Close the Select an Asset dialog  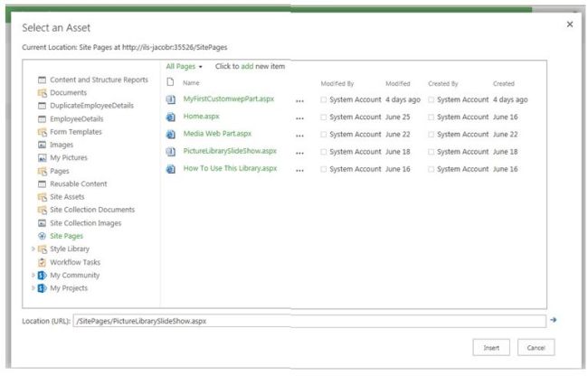coord(570,24)
